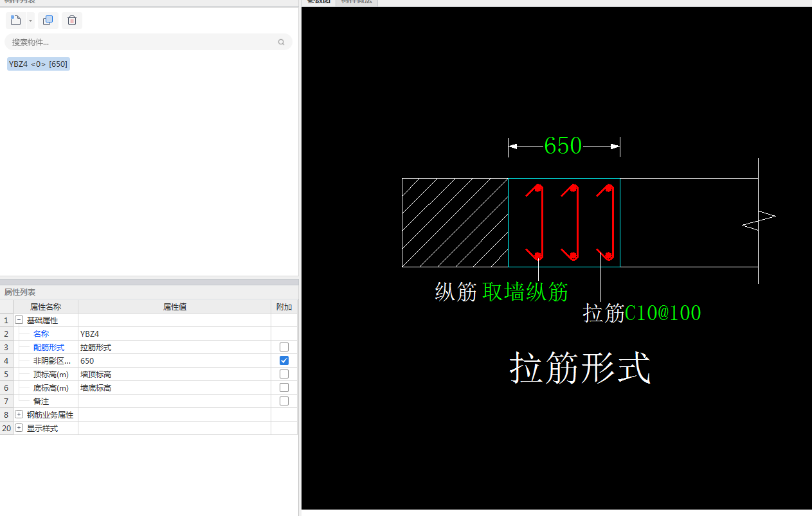Click the 备注 property name
This screenshot has width=812, height=516.
click(41, 402)
